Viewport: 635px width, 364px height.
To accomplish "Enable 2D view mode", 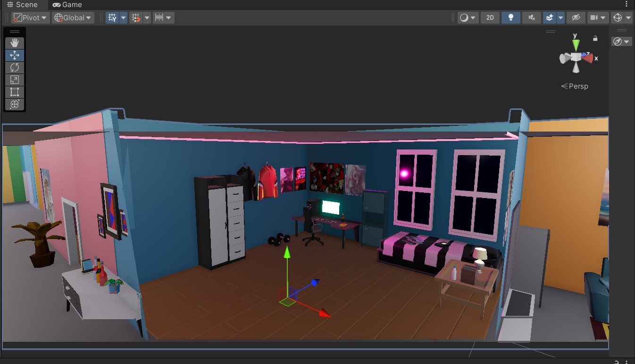I will 490,17.
